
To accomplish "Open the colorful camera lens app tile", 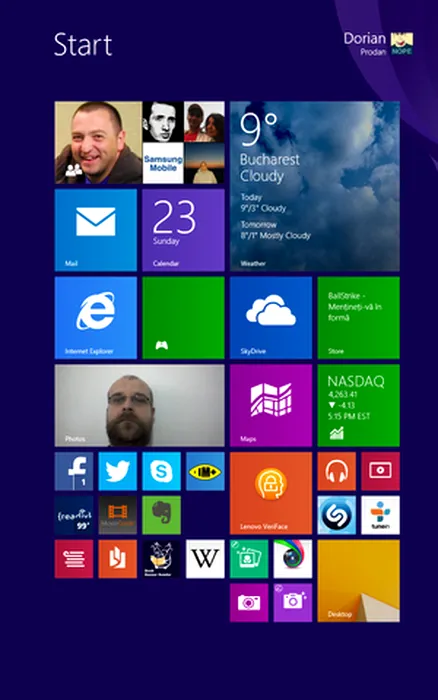I will pyautogui.click(x=293, y=559).
